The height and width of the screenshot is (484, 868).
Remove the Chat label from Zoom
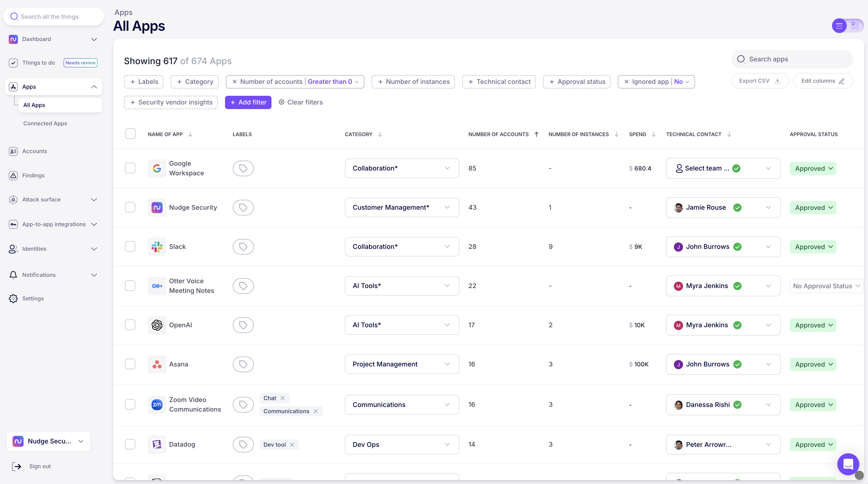(x=283, y=398)
